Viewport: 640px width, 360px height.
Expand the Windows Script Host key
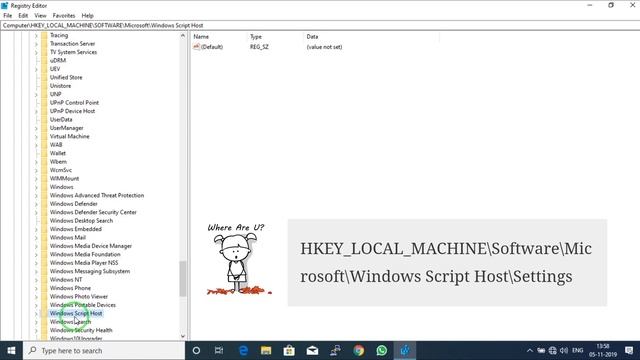(x=36, y=314)
